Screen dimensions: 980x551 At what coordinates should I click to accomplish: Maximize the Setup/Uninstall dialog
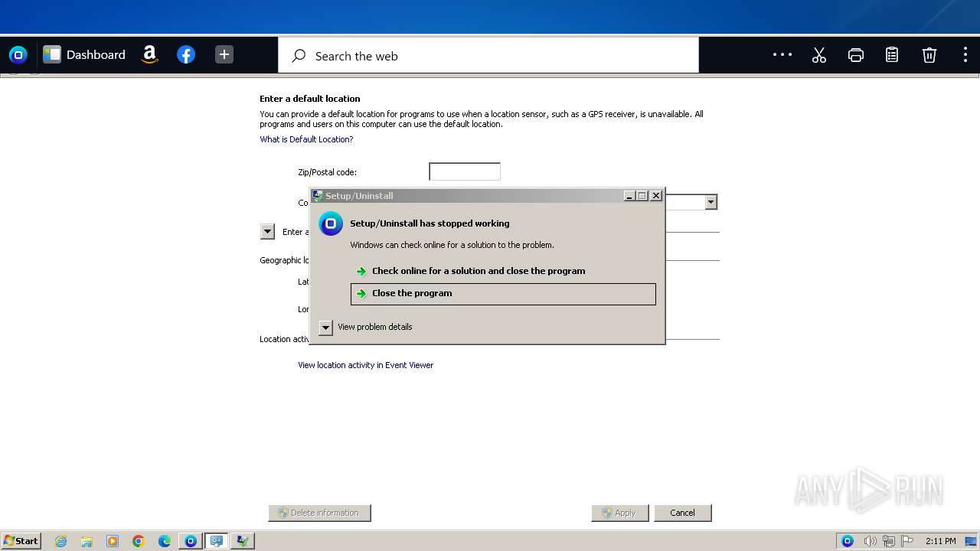[x=642, y=196]
